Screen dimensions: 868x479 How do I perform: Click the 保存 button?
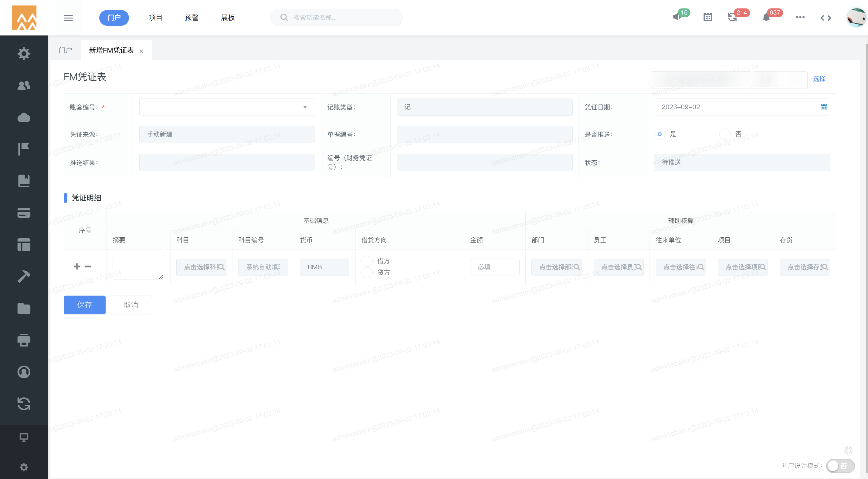click(84, 305)
